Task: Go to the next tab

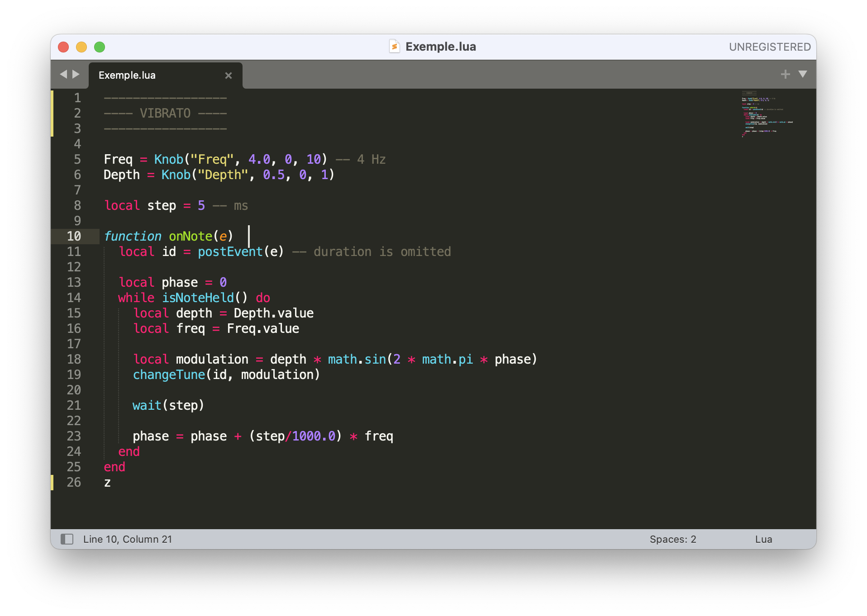Action: [76, 74]
